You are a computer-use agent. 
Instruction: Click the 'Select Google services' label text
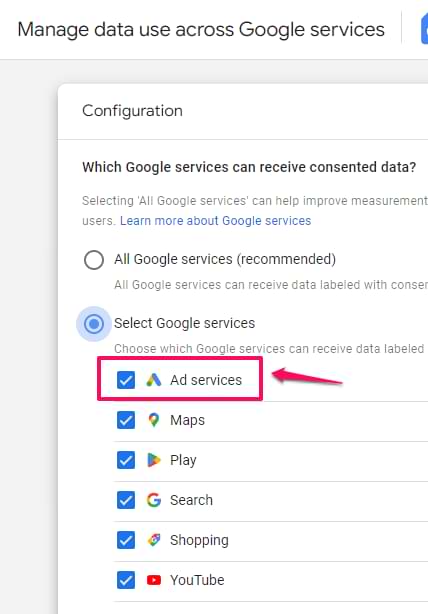[184, 323]
